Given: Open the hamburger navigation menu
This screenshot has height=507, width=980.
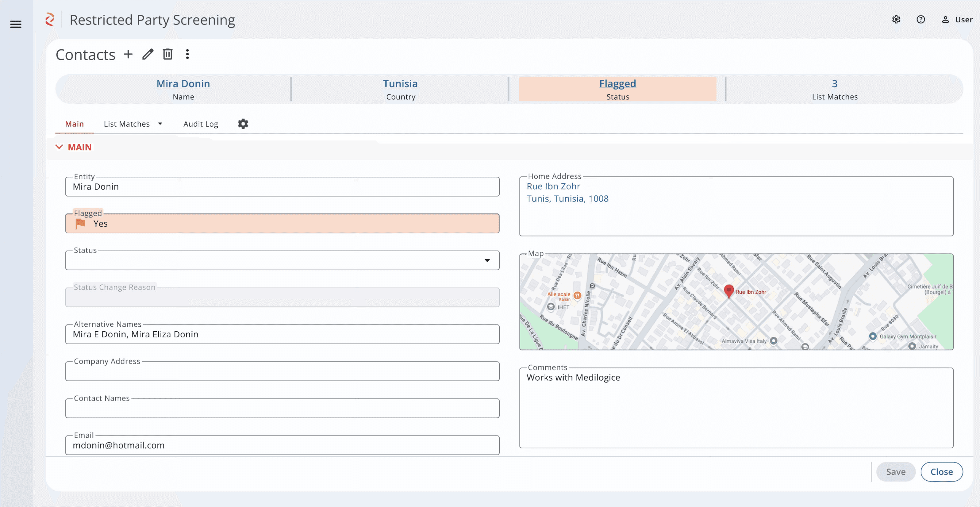Looking at the screenshot, I should (x=16, y=24).
